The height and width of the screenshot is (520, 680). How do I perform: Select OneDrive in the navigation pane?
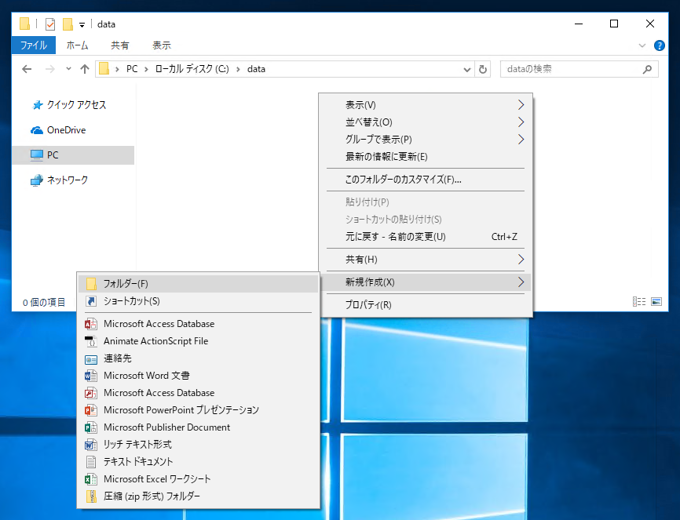click(66, 130)
